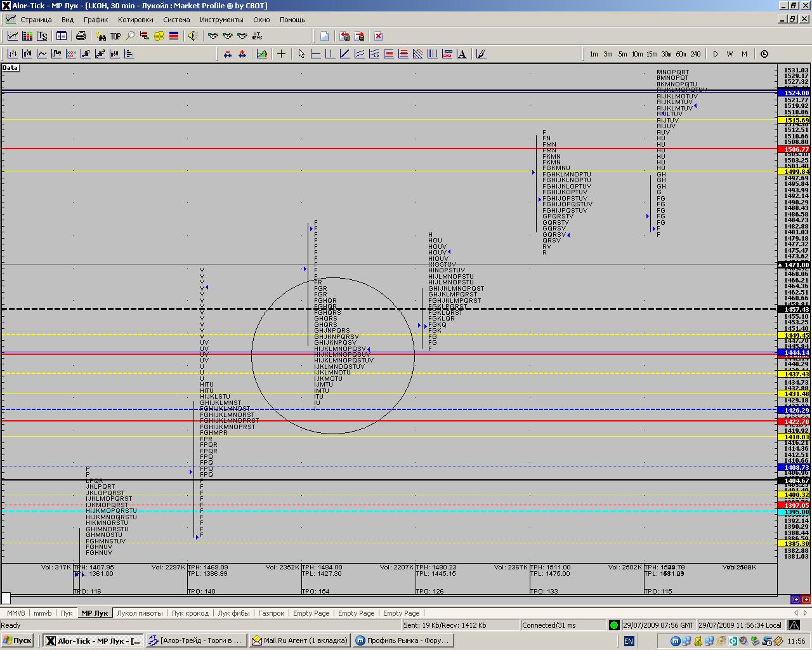Toggle the sound speaker icon
Screen dimensions: 812x650
193,36
